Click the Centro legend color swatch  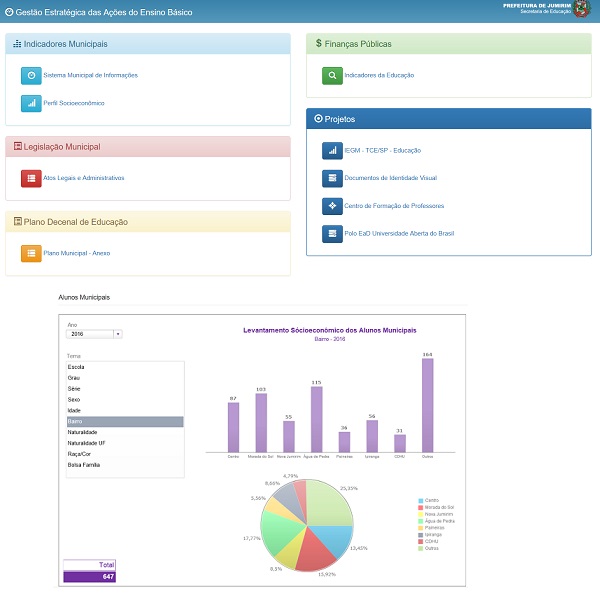click(418, 499)
